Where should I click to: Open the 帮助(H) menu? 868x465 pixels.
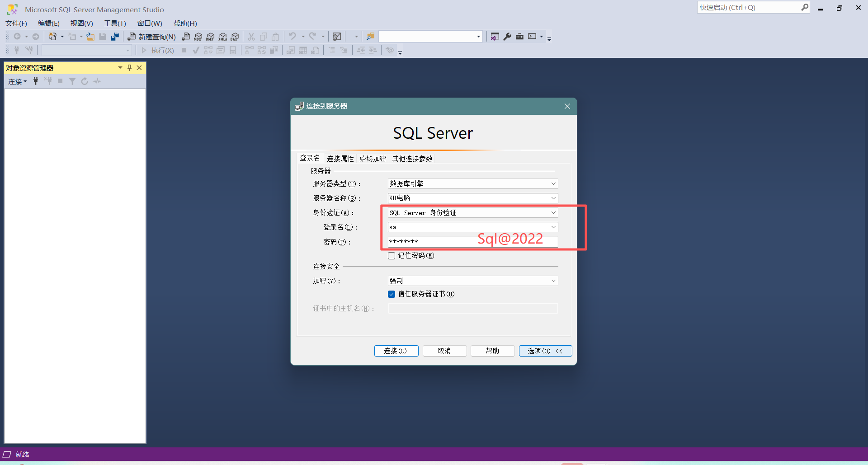[185, 23]
